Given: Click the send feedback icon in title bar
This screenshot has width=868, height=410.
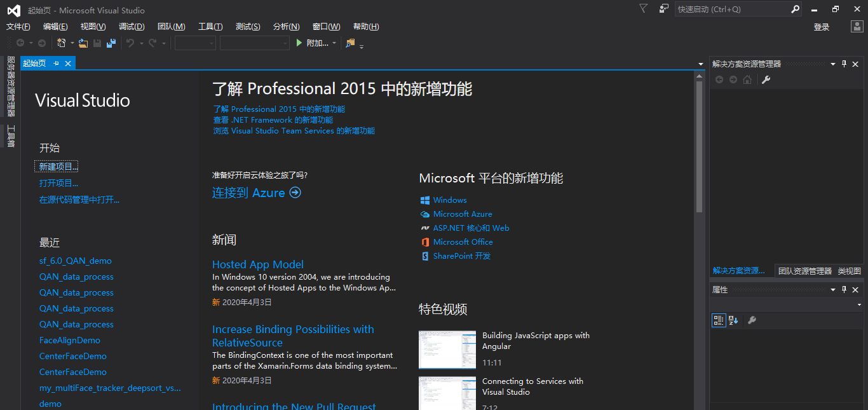Looking at the screenshot, I should (664, 9).
